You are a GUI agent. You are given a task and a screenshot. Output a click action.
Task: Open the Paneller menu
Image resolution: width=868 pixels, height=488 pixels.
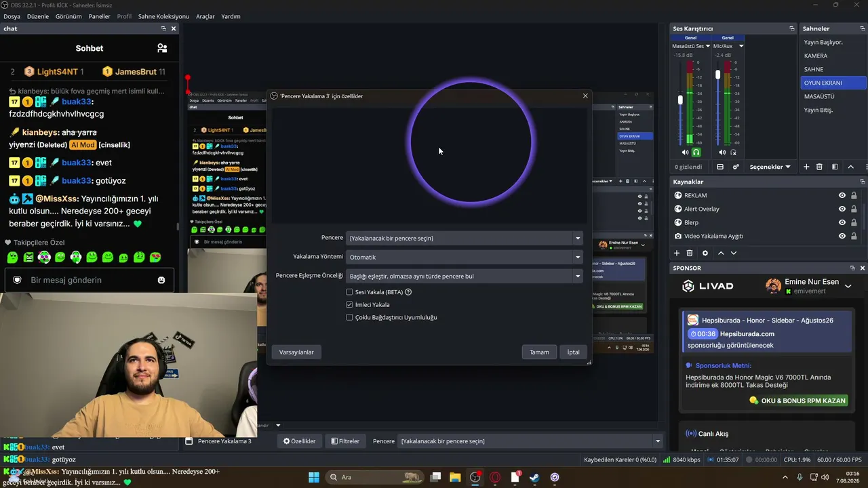pyautogui.click(x=99, y=16)
